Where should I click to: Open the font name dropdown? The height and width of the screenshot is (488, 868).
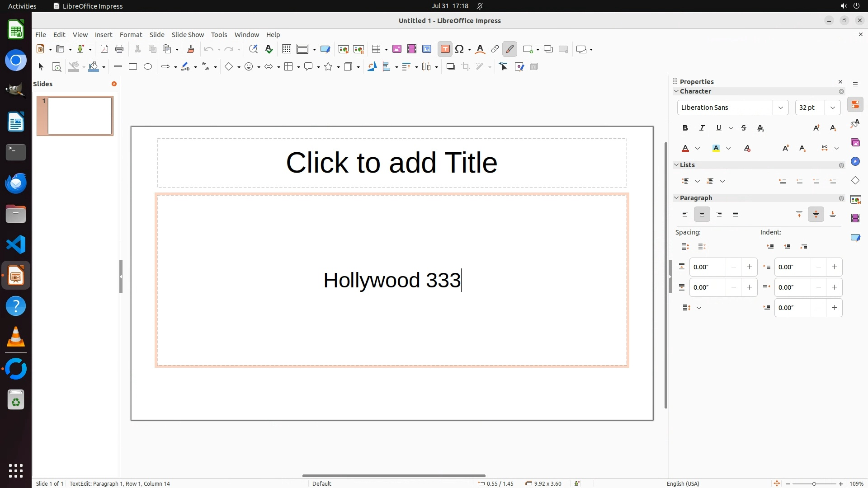pos(780,108)
